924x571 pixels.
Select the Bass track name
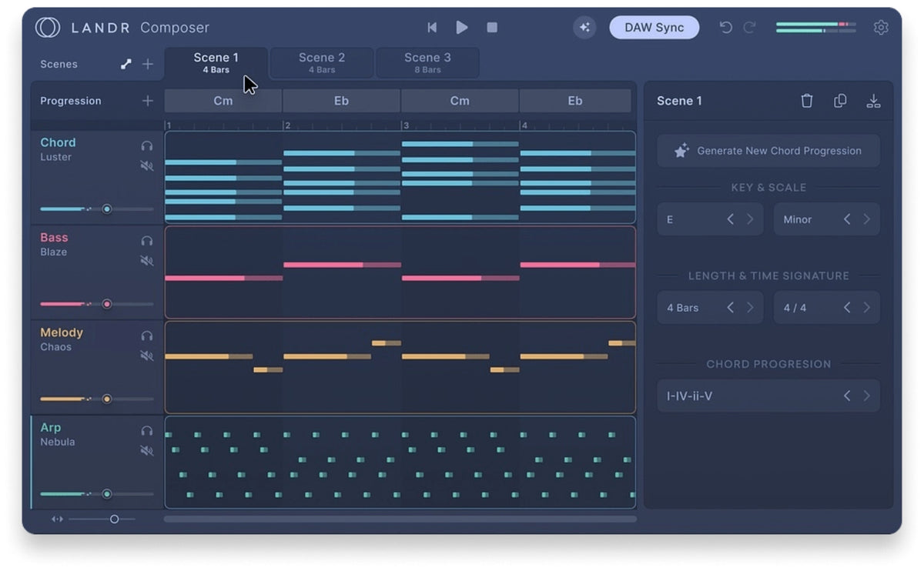point(54,238)
